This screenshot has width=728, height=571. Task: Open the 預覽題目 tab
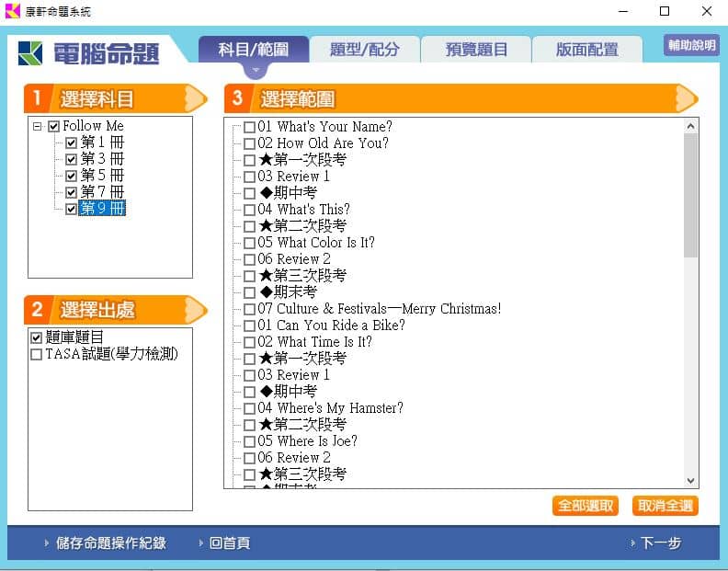[x=476, y=50]
